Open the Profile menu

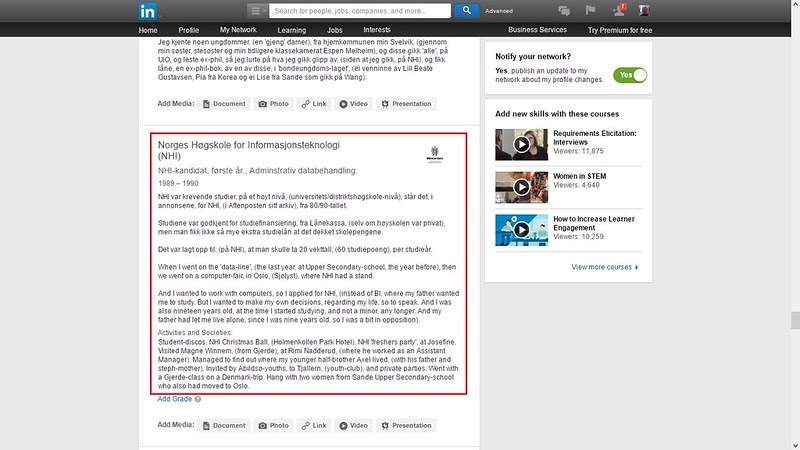pos(188,30)
